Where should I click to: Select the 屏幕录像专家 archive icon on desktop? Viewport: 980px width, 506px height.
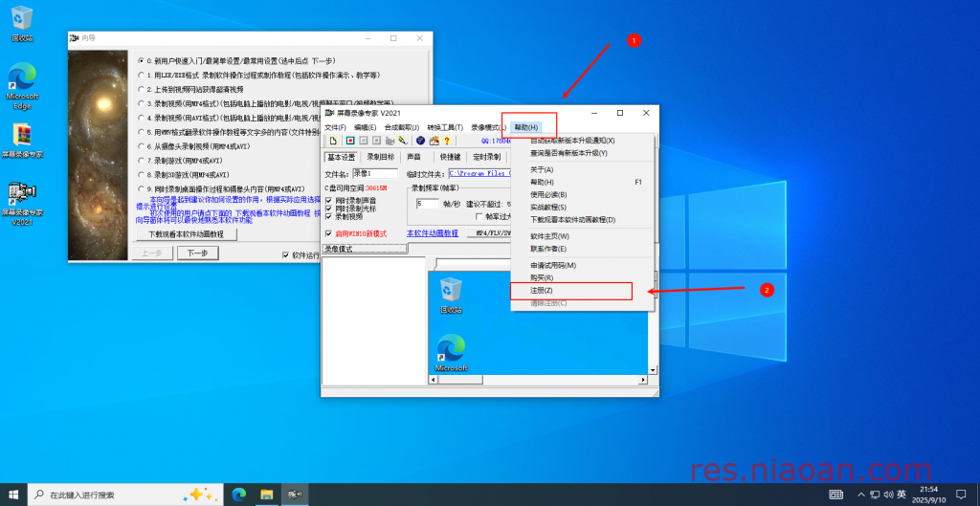[x=22, y=140]
